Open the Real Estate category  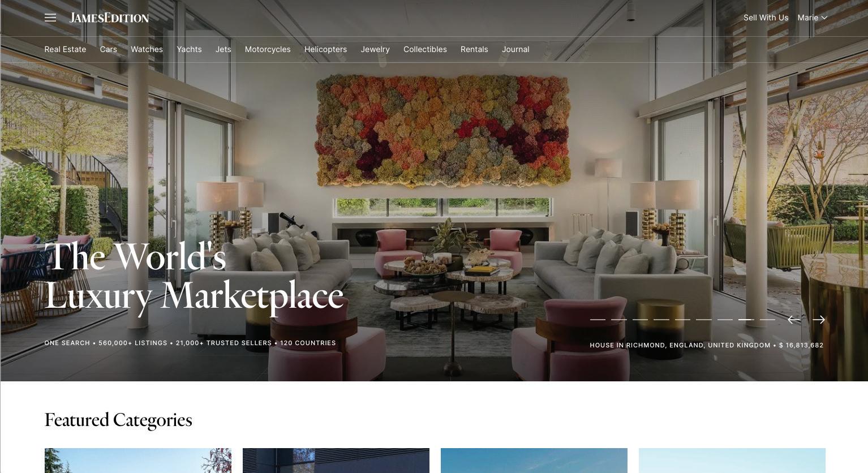(65, 49)
